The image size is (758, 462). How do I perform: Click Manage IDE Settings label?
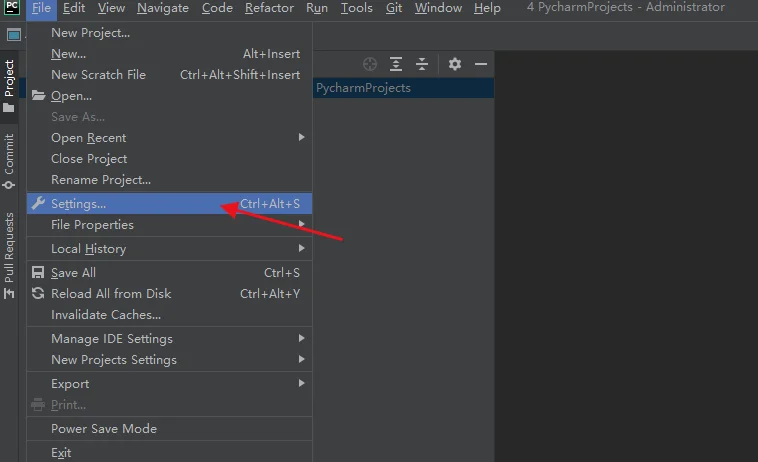(112, 339)
